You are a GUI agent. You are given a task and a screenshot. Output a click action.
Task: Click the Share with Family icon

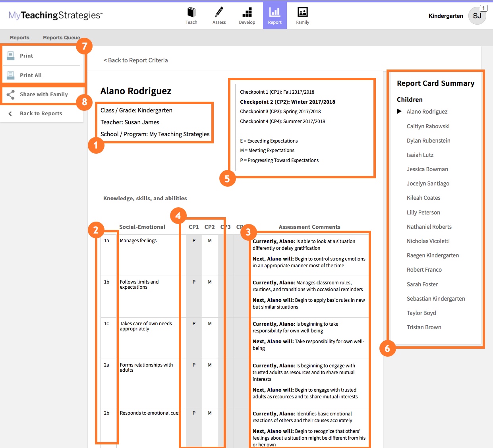[x=11, y=95]
